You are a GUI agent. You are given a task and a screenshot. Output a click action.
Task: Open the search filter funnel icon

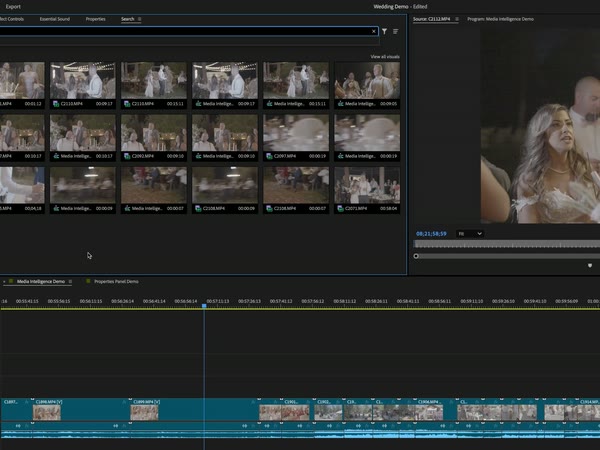[384, 31]
